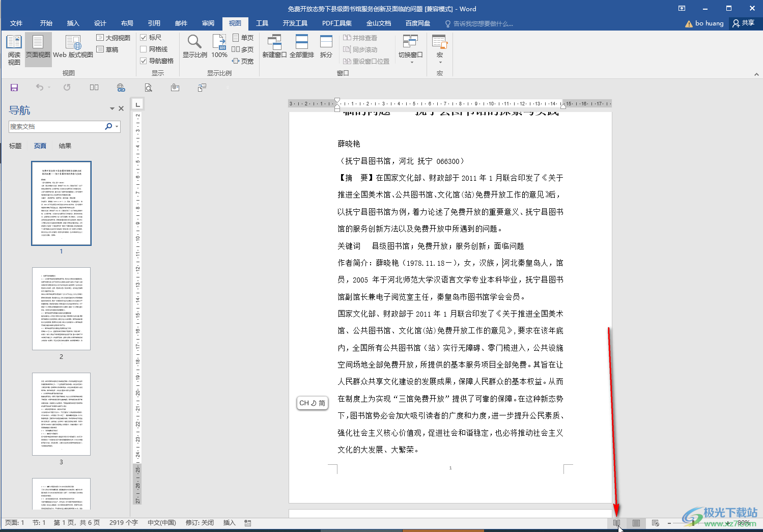Click the Share (共享) button

[744, 23]
